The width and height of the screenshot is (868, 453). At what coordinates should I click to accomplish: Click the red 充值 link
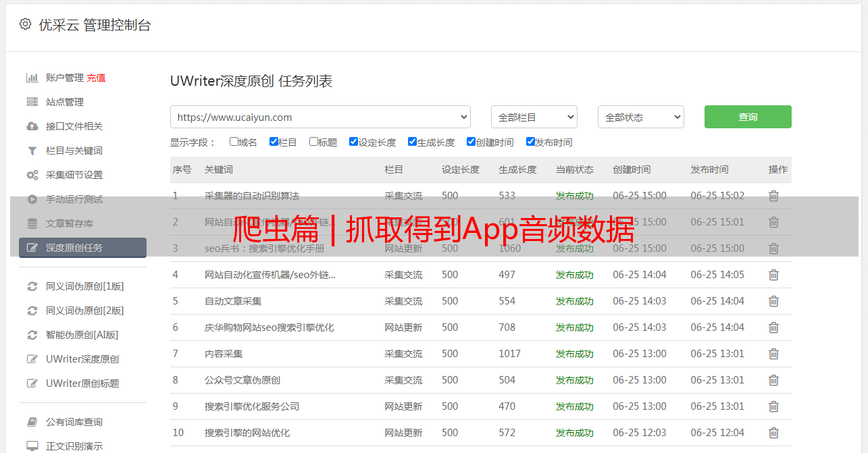(x=96, y=78)
